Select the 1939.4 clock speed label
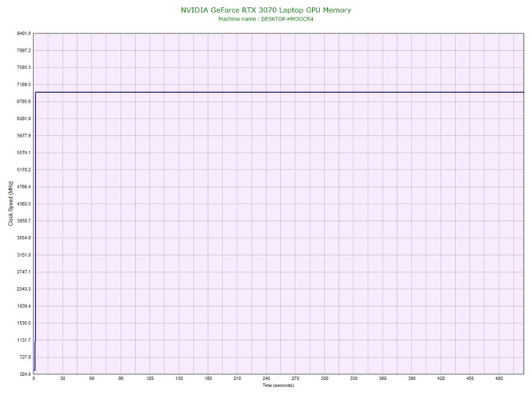The image size is (532, 399). point(24,306)
